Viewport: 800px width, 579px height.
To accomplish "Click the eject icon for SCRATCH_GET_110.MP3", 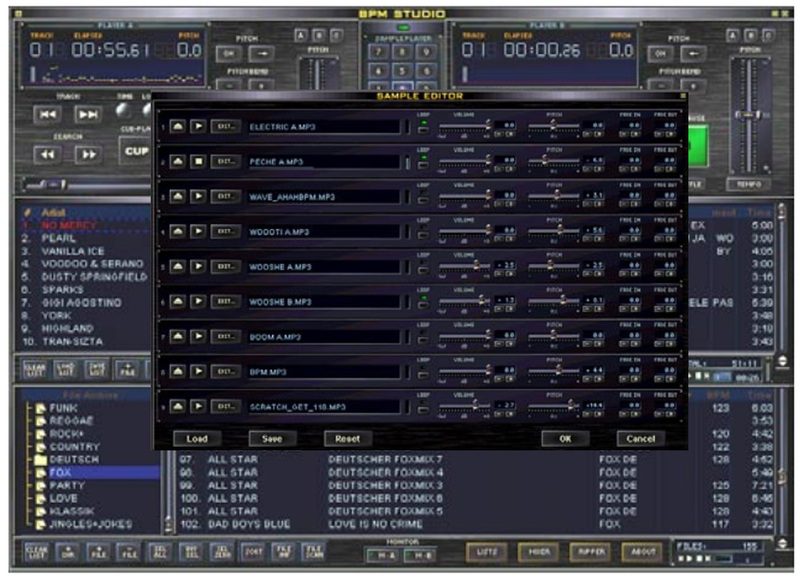I will 177,407.
